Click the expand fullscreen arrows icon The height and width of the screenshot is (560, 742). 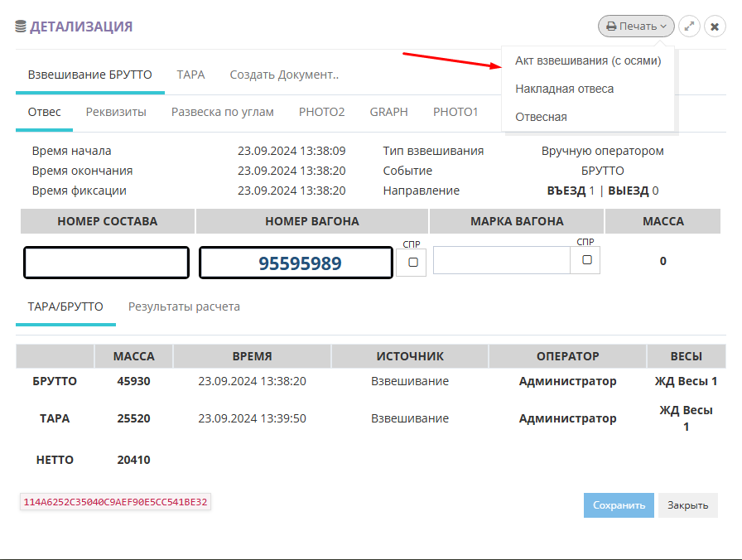(689, 27)
